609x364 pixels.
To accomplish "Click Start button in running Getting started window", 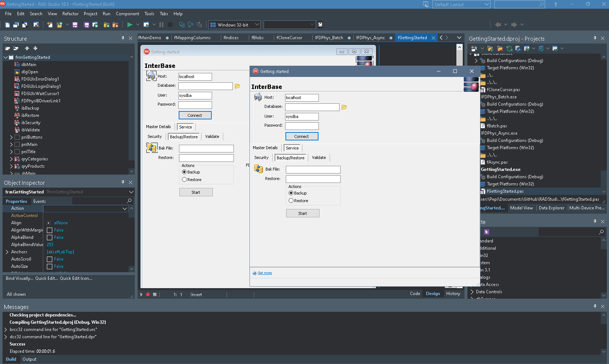I will coord(303,213).
